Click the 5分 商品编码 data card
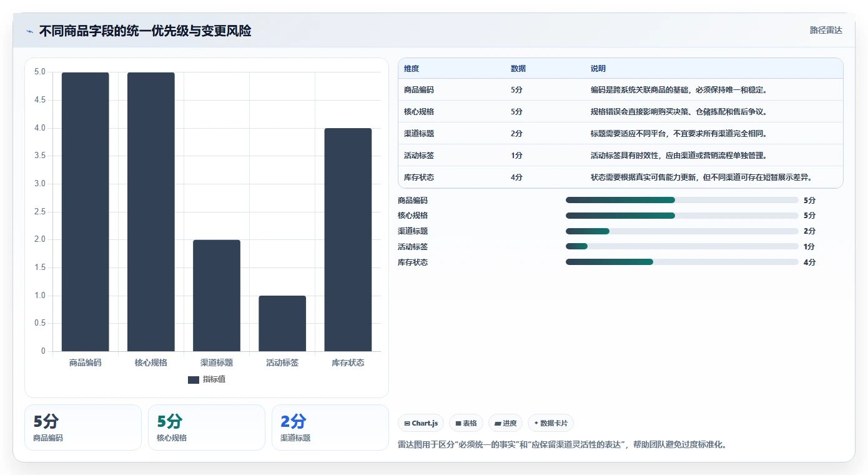The width and height of the screenshot is (868, 475). pos(83,427)
